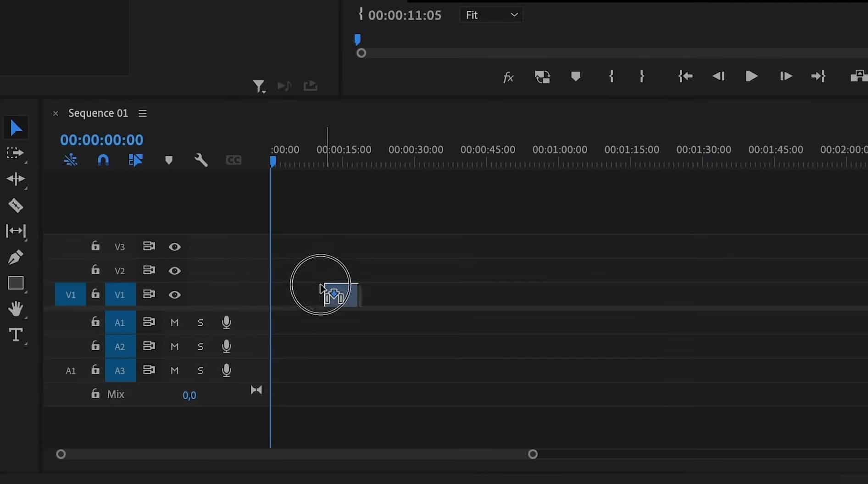The width and height of the screenshot is (868, 484).
Task: Toggle A1 track targeting
Action: pyautogui.click(x=120, y=323)
